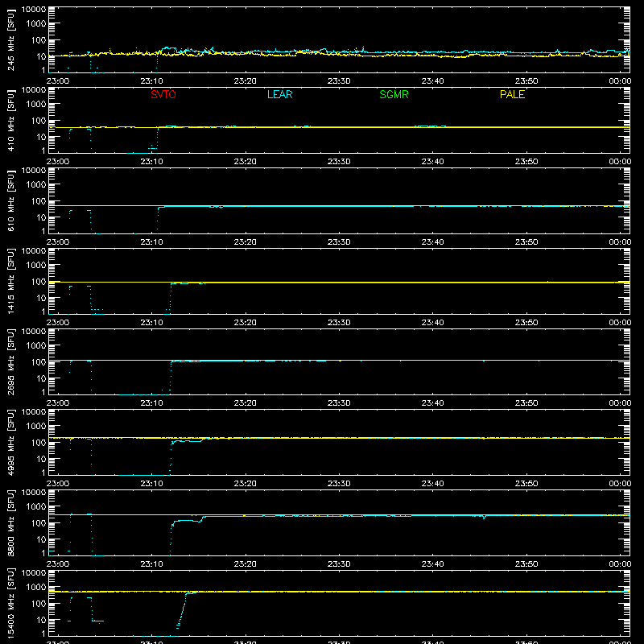644x644 pixels.
Task: Click the cyan LEAR station legend label
Action: click(x=279, y=94)
